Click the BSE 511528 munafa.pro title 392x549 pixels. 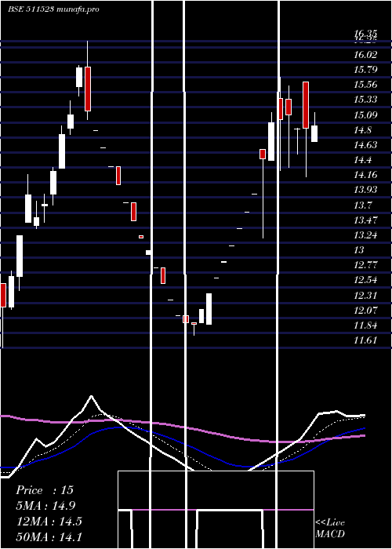coord(53,9)
